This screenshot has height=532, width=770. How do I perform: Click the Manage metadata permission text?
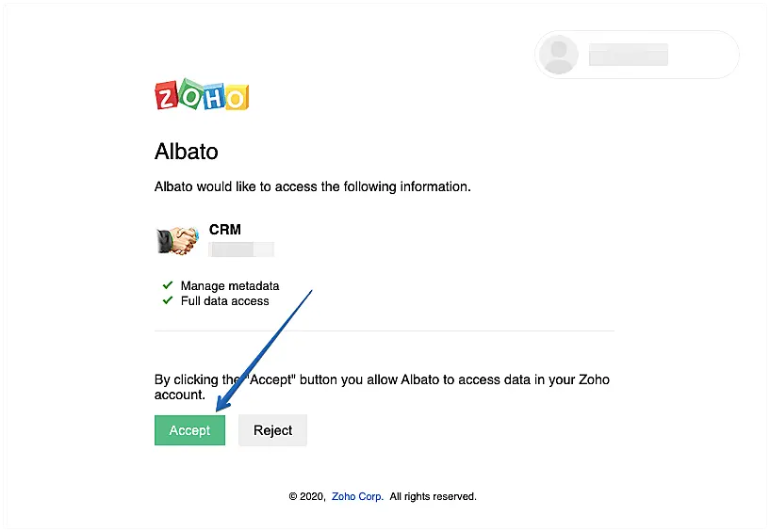coord(230,285)
